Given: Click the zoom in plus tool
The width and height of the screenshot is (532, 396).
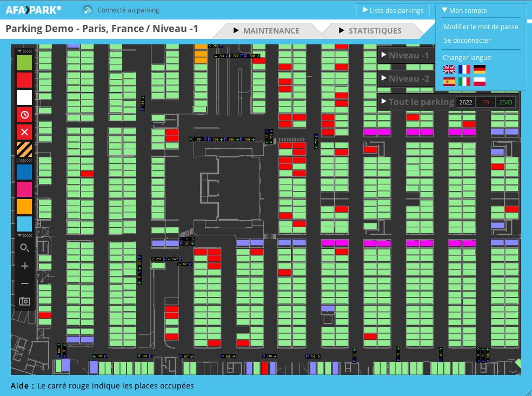Looking at the screenshot, I should tap(24, 266).
